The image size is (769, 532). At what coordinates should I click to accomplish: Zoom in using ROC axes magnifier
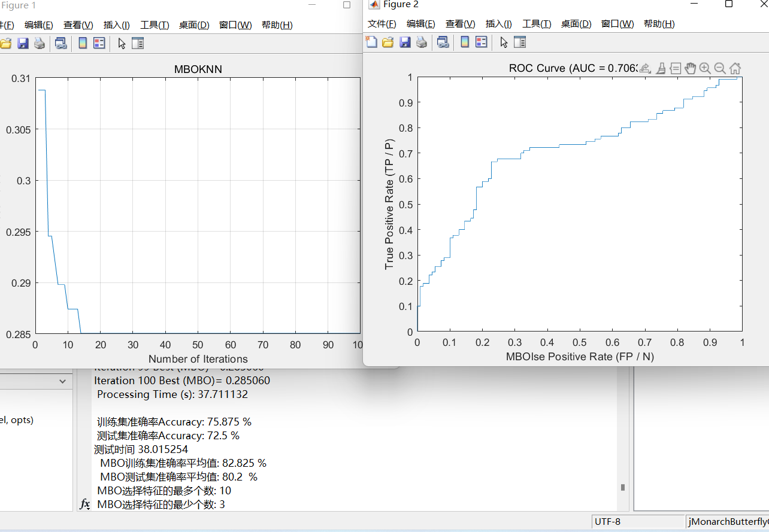[x=705, y=68]
